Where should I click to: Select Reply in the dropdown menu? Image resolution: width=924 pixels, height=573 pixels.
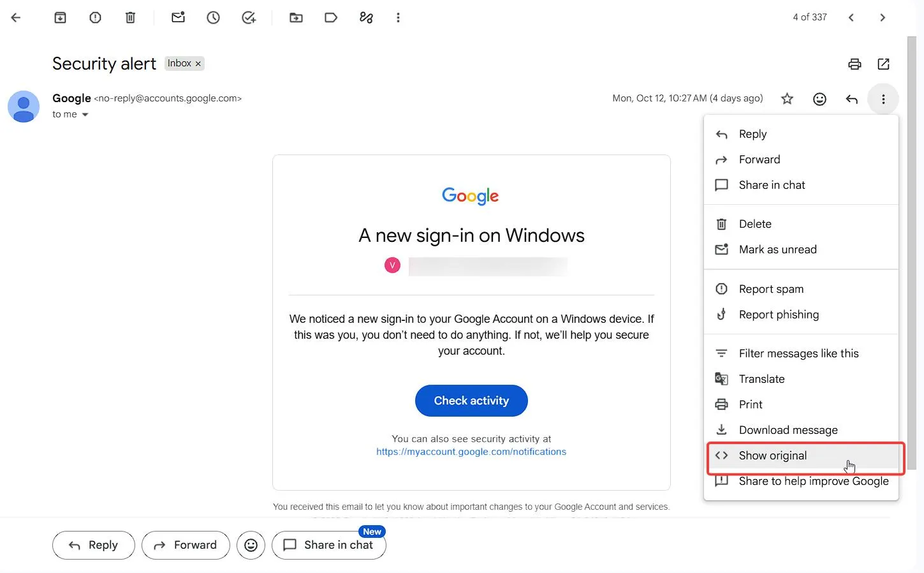coord(801,134)
